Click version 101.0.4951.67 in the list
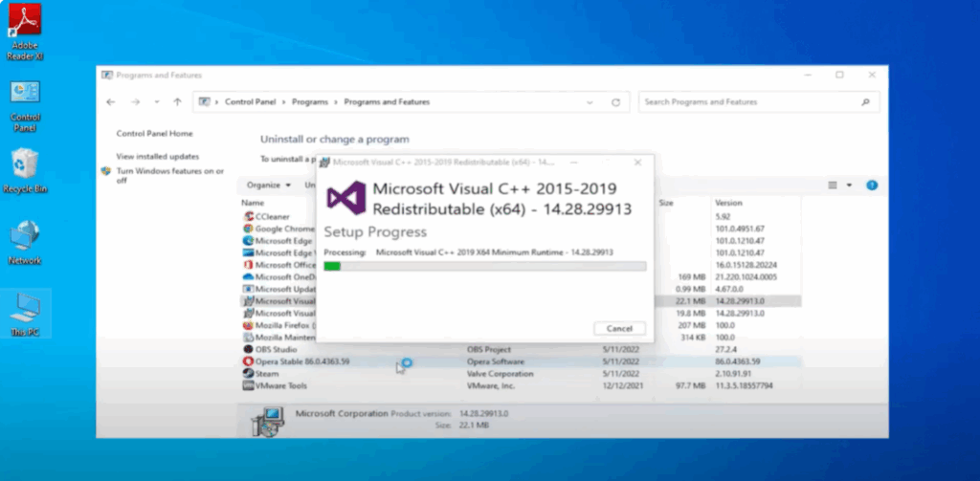980x481 pixels. pyautogui.click(x=740, y=229)
